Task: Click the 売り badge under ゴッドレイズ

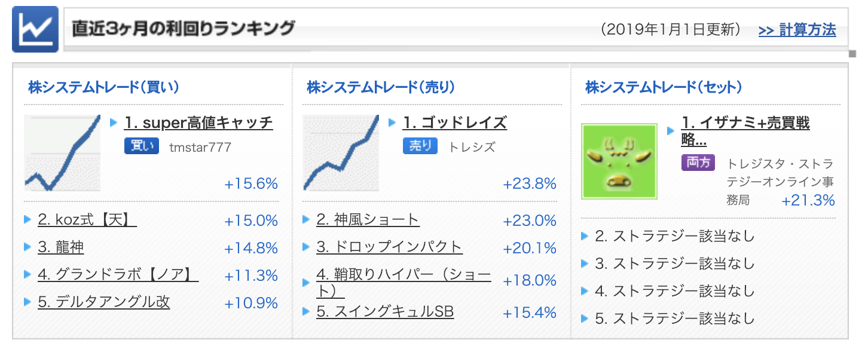Action: pyautogui.click(x=420, y=146)
